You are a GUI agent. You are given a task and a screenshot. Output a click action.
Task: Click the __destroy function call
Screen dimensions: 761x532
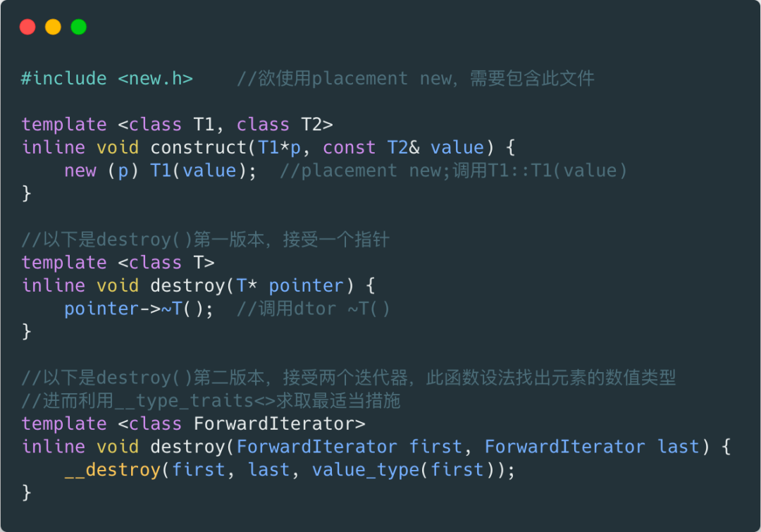(x=112, y=471)
